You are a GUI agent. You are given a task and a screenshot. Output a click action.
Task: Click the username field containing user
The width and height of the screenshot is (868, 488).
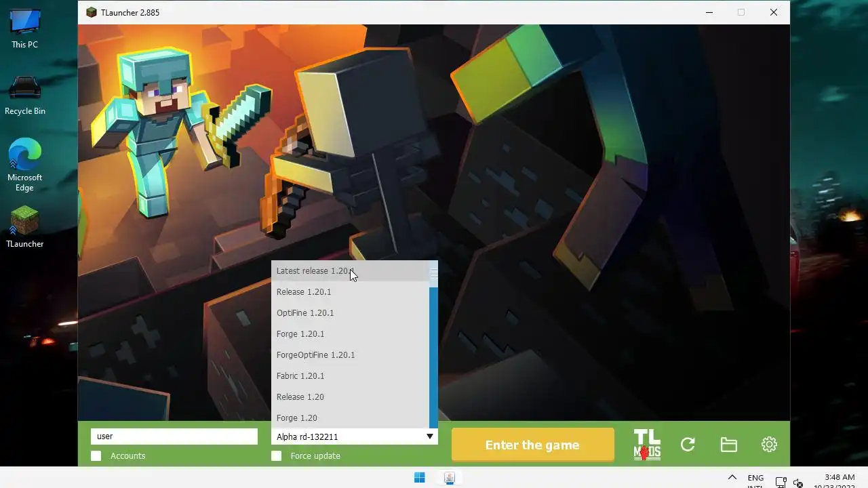pos(174,436)
